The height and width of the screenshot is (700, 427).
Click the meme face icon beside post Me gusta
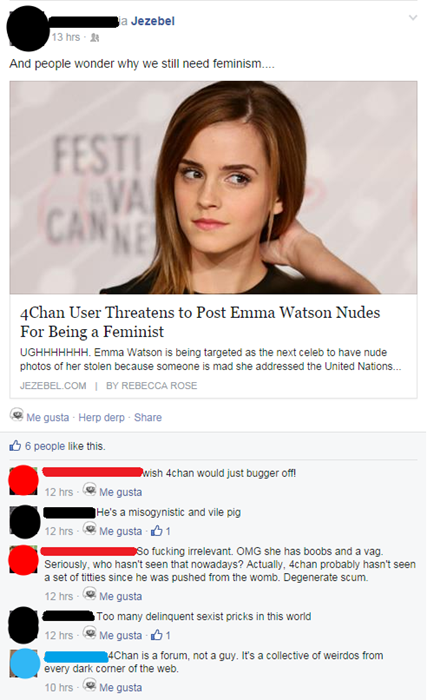click(17, 415)
